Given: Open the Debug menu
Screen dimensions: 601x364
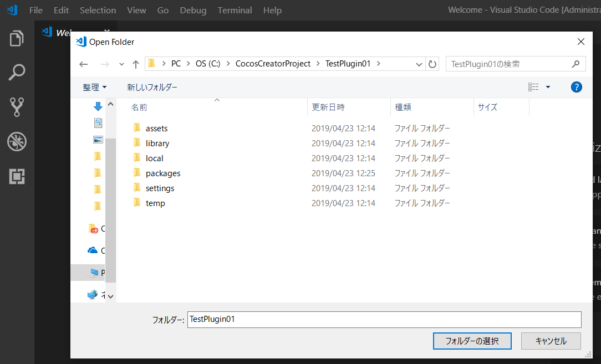Looking at the screenshot, I should [x=193, y=11].
